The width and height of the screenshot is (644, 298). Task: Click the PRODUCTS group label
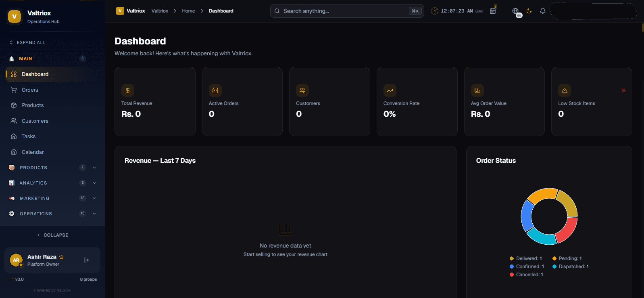(33, 168)
